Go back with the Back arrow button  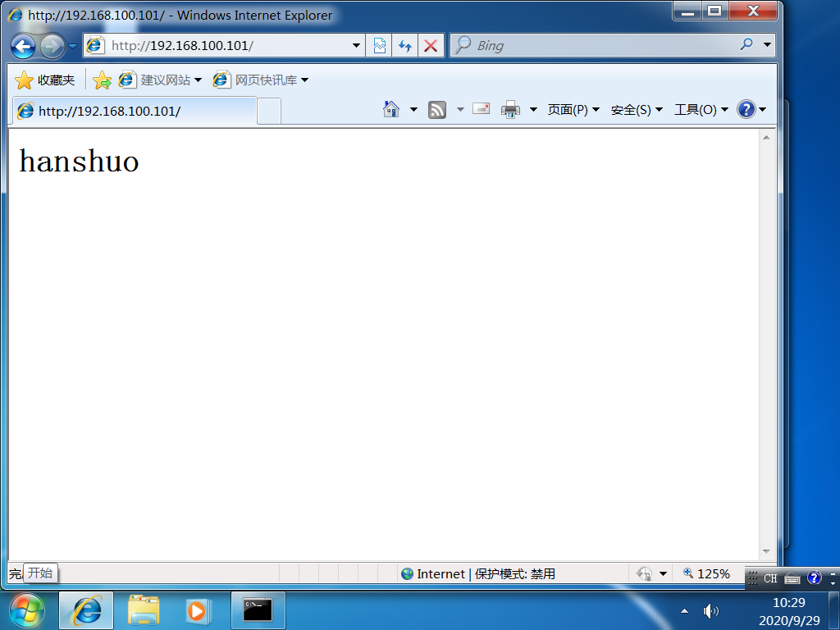(x=23, y=47)
